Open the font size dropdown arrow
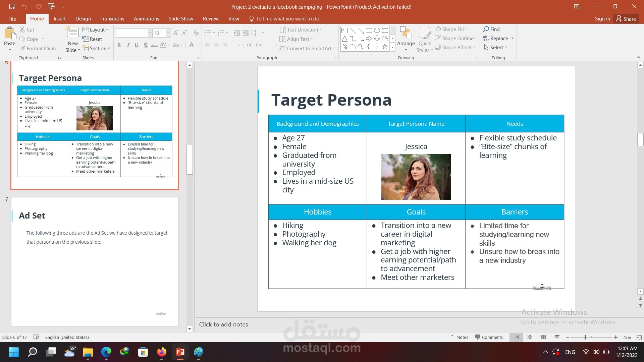This screenshot has height=362, width=644. [168, 33]
